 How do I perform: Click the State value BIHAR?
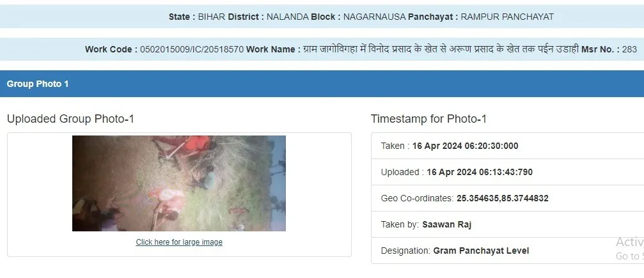(212, 17)
